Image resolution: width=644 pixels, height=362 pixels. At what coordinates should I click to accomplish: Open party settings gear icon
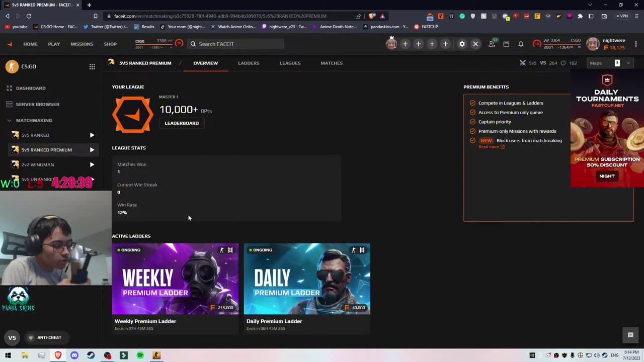462,44
